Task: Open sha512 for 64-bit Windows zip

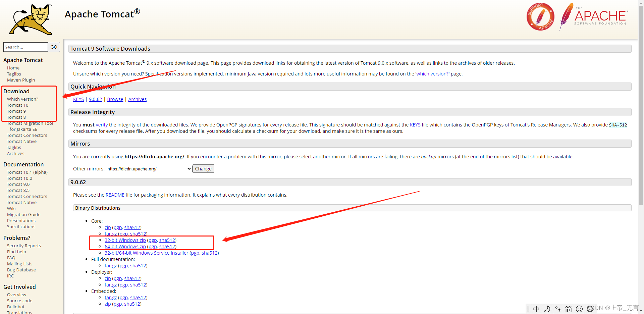Action: point(167,247)
